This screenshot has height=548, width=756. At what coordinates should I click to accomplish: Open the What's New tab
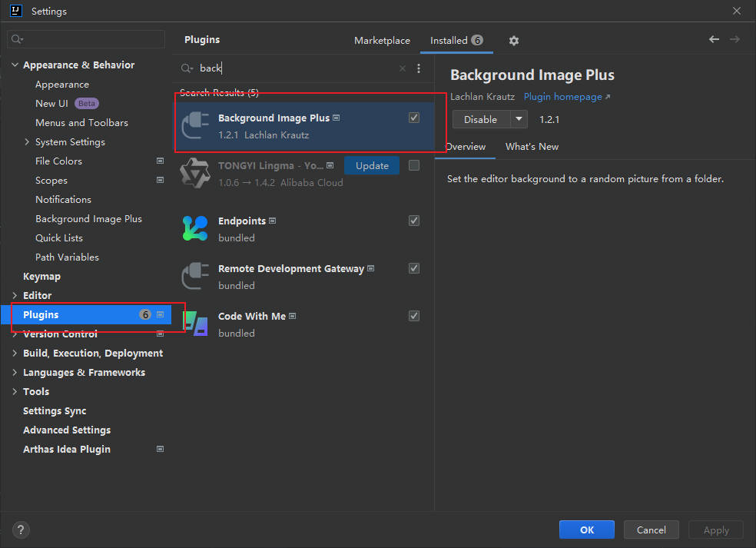[532, 147]
